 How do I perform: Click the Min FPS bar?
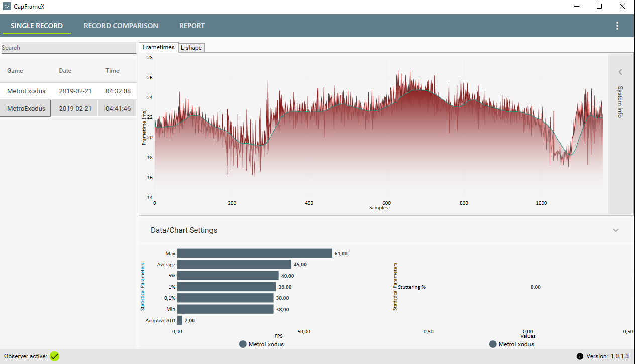click(x=226, y=309)
